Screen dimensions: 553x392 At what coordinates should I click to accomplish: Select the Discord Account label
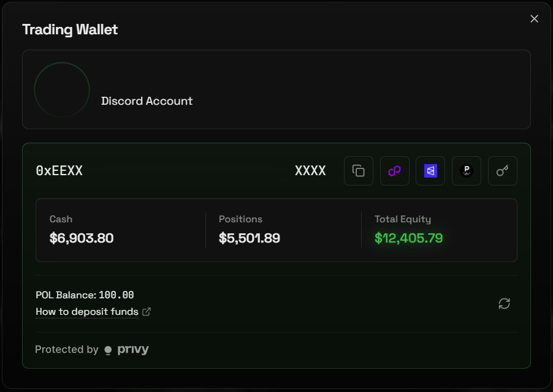pos(147,101)
